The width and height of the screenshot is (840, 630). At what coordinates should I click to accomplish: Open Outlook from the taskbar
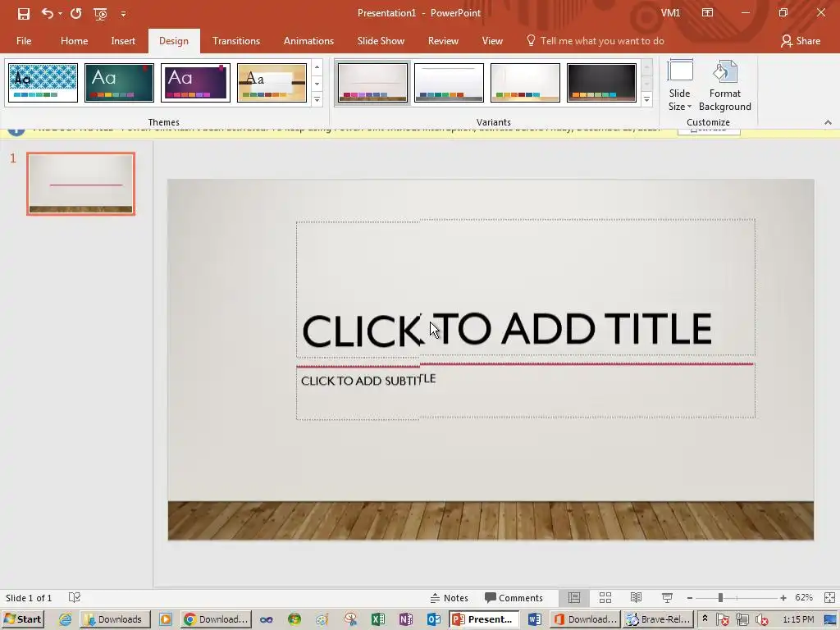click(x=433, y=619)
